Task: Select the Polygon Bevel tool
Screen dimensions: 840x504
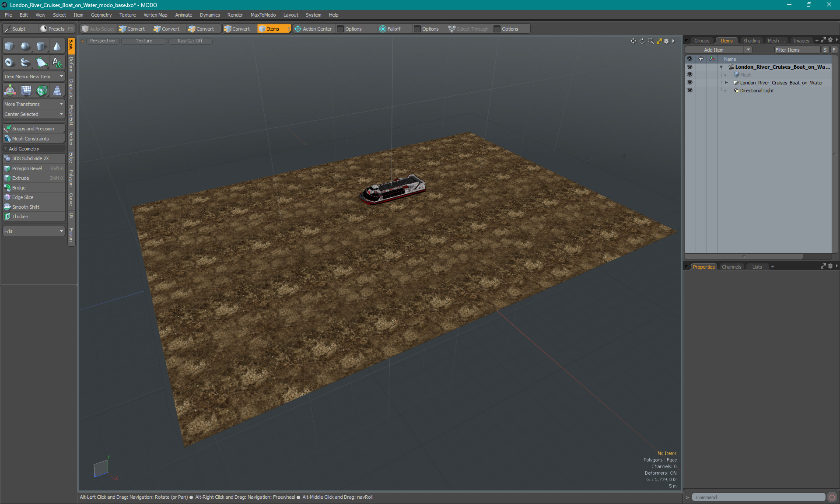Action: point(27,168)
